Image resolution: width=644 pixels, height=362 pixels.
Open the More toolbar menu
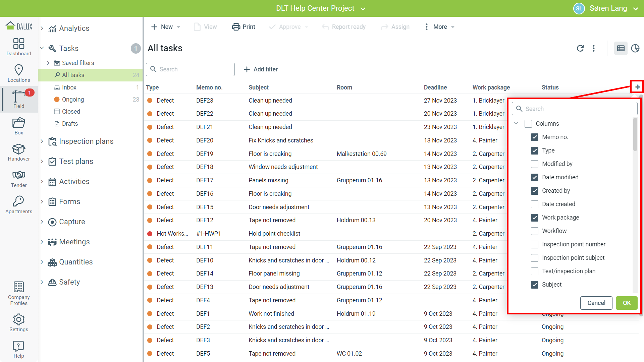tap(440, 27)
